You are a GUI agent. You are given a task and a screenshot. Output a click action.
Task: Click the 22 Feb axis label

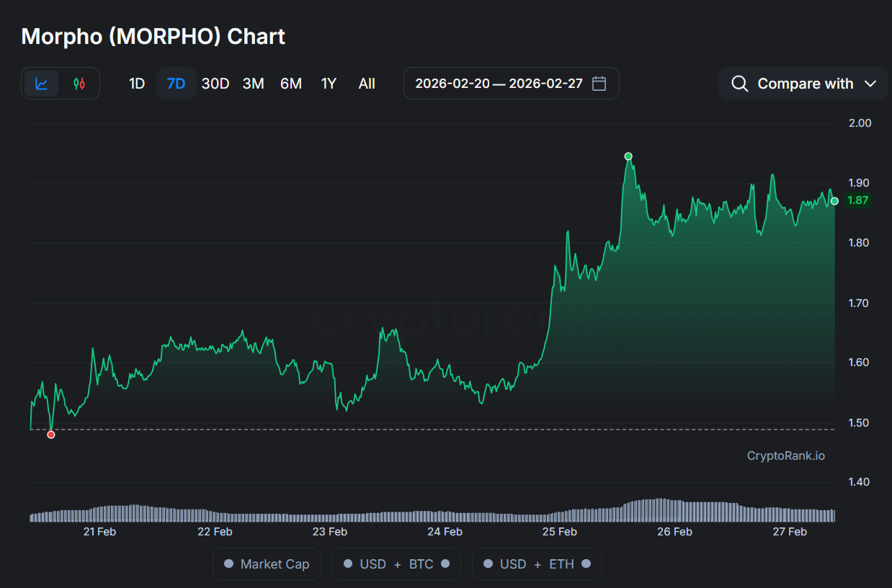tap(215, 532)
